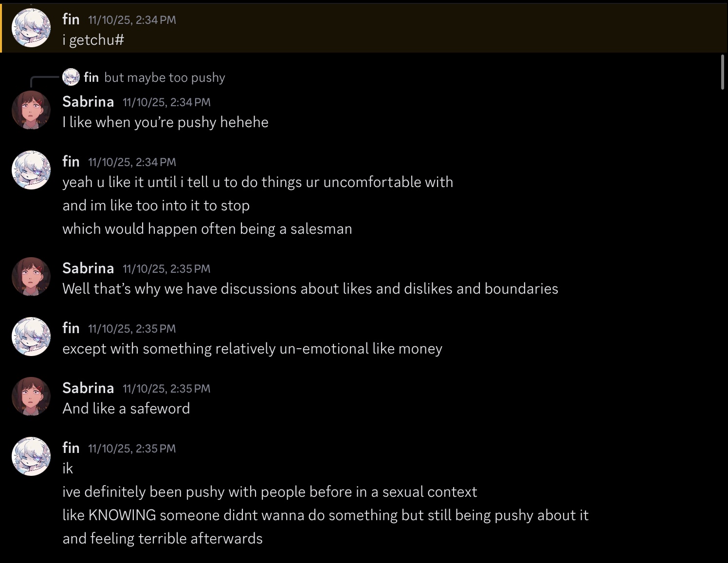The image size is (728, 563).
Task: Open Sabrina's avatar beside the "discussions about likes" message
Action: point(31,277)
